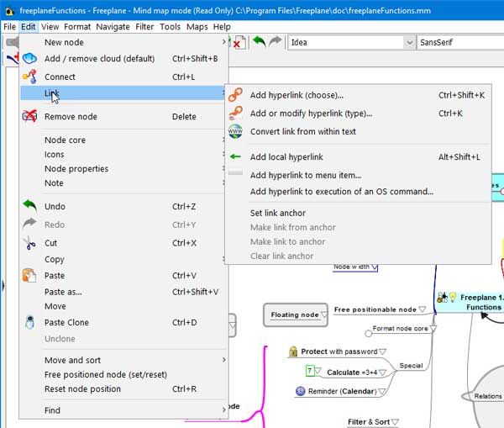Fold toggle triangle on Calculate =3+4

(382, 373)
